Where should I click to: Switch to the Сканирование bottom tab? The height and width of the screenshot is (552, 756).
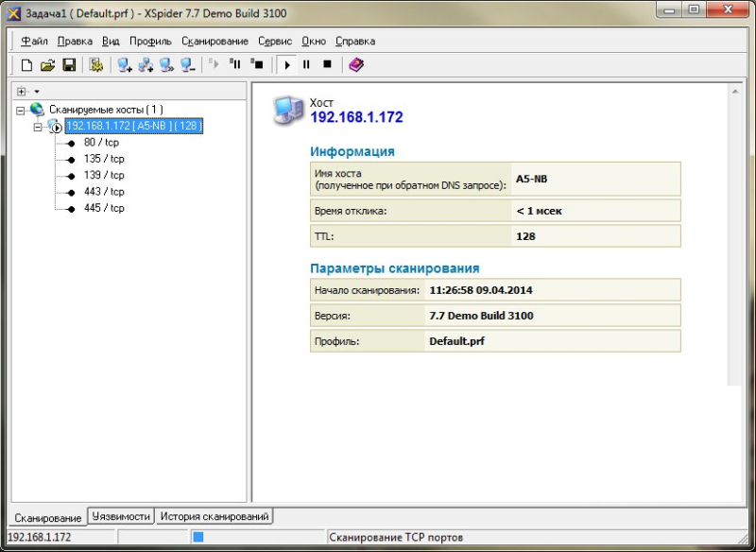(x=48, y=518)
